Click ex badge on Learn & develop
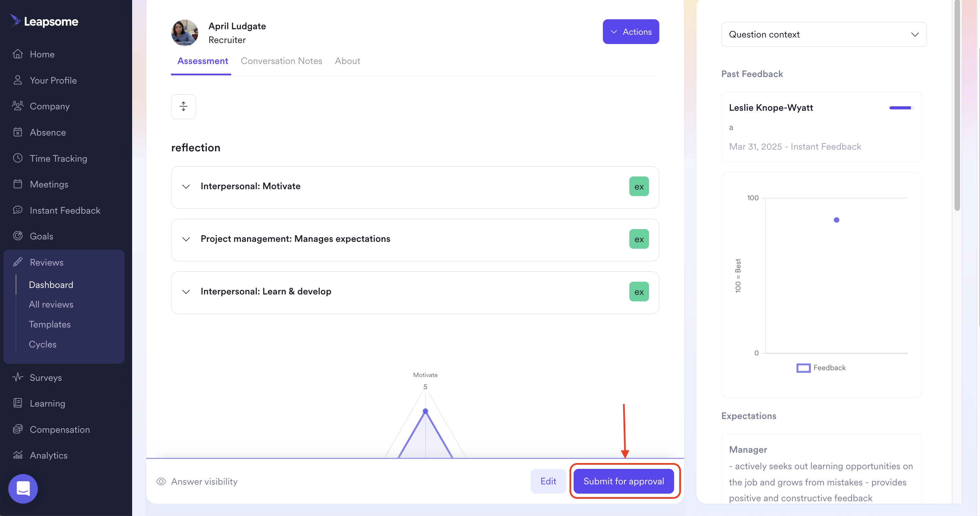The image size is (980, 516). [x=639, y=292]
